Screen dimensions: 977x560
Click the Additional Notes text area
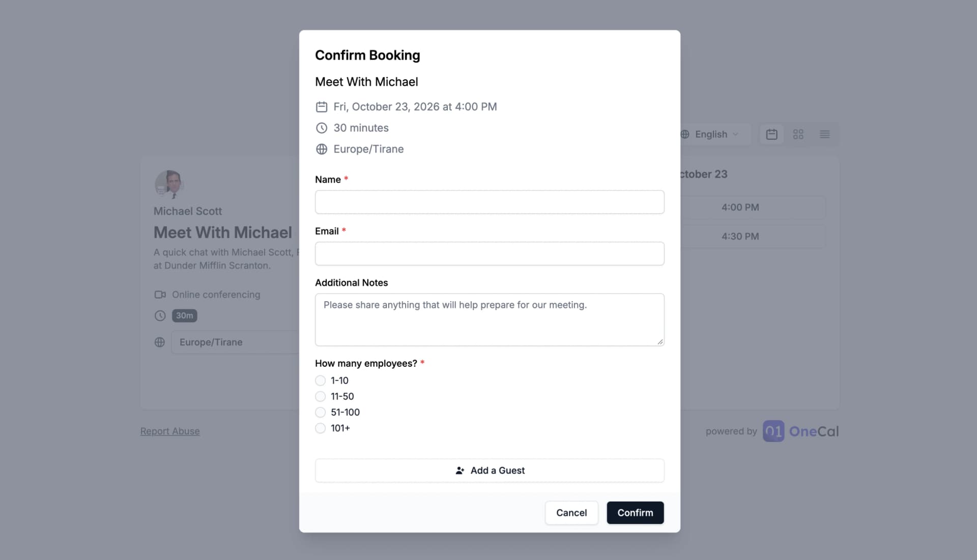(490, 320)
